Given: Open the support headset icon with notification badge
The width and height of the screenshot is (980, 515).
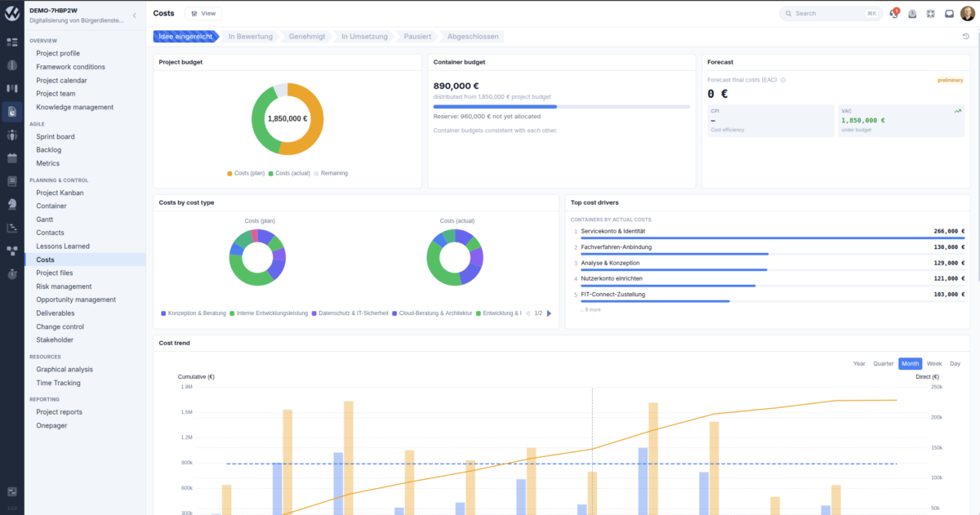Looking at the screenshot, I should click(x=894, y=13).
